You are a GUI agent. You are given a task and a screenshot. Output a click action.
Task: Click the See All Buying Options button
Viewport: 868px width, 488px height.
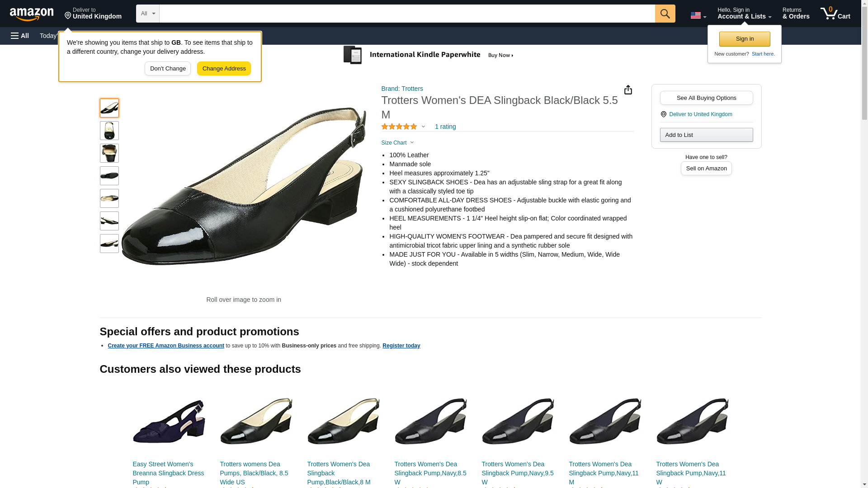706,98
